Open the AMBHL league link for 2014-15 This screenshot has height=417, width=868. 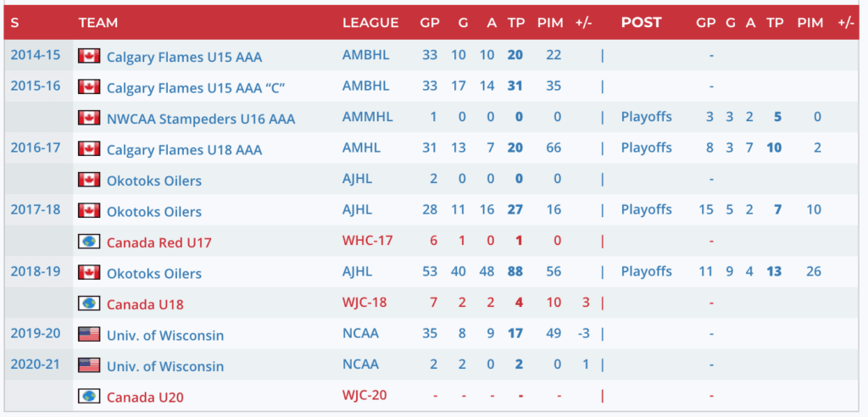pos(365,56)
